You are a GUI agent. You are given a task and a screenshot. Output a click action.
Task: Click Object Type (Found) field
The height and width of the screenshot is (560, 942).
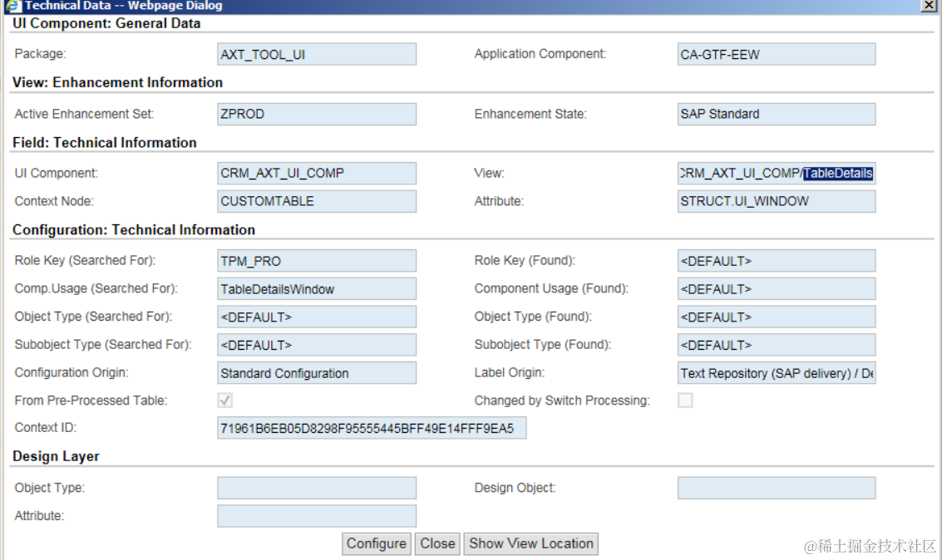(x=777, y=317)
